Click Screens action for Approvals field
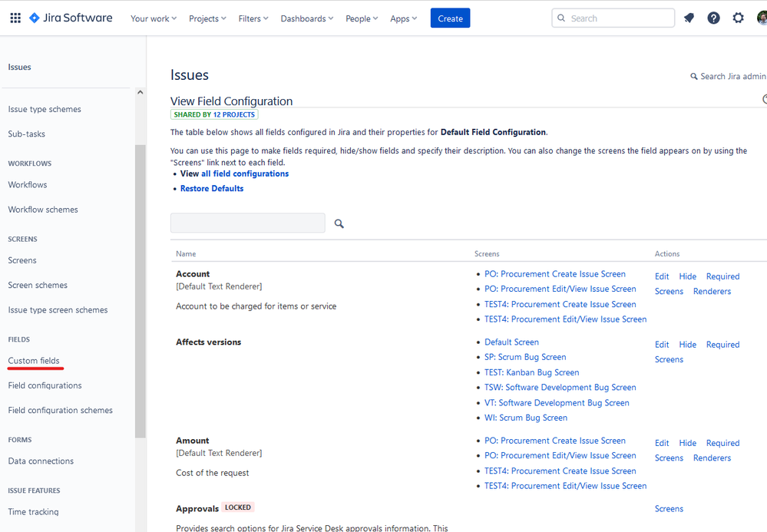767x532 pixels. (x=669, y=509)
